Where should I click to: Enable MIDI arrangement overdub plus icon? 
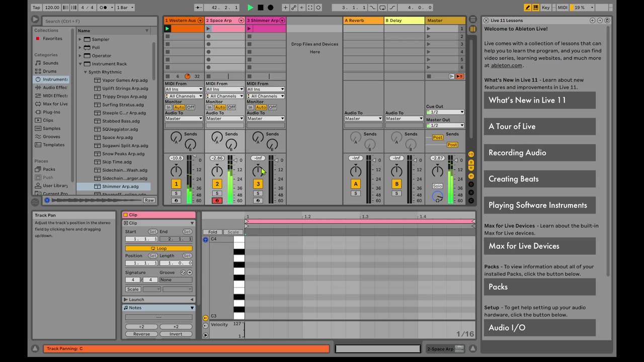click(x=285, y=8)
